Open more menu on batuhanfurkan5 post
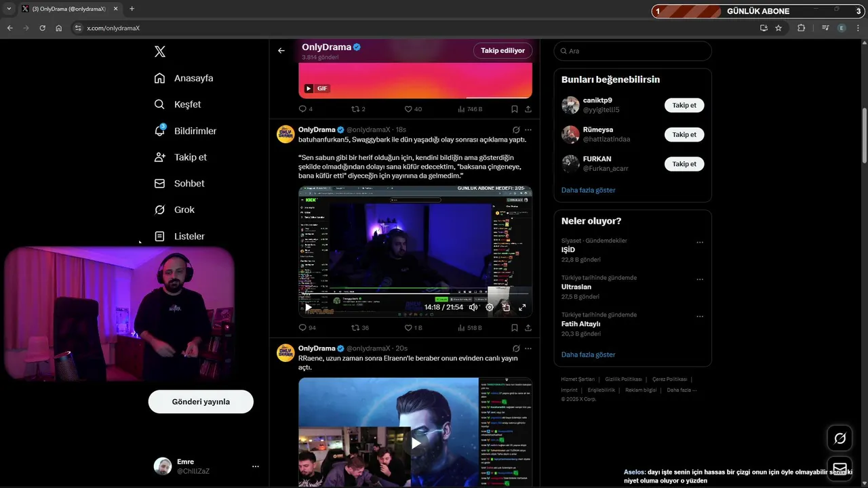Screen dimensions: 868x488 (528, 129)
